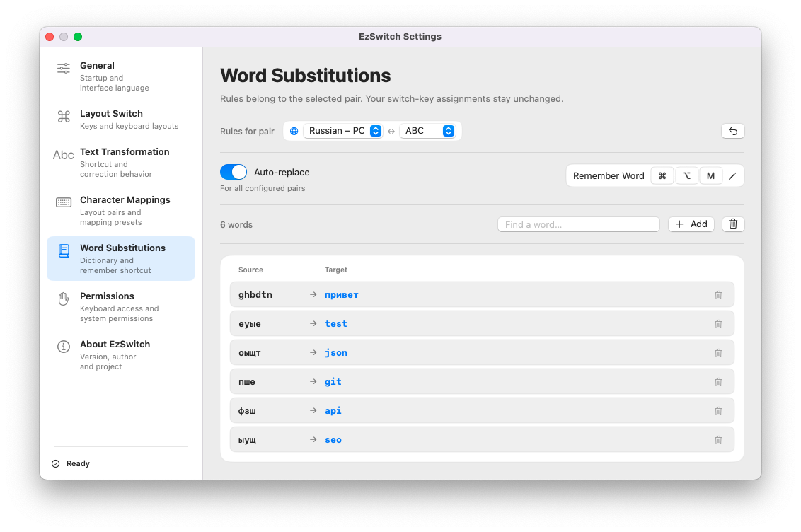Close the EzSwitch Settings window

(x=50, y=37)
